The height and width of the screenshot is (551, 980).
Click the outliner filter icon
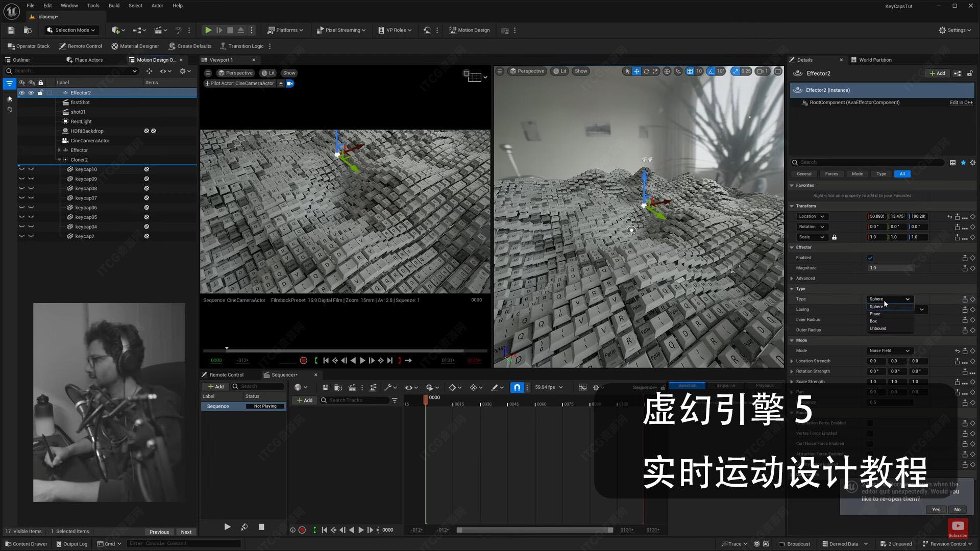(x=9, y=83)
